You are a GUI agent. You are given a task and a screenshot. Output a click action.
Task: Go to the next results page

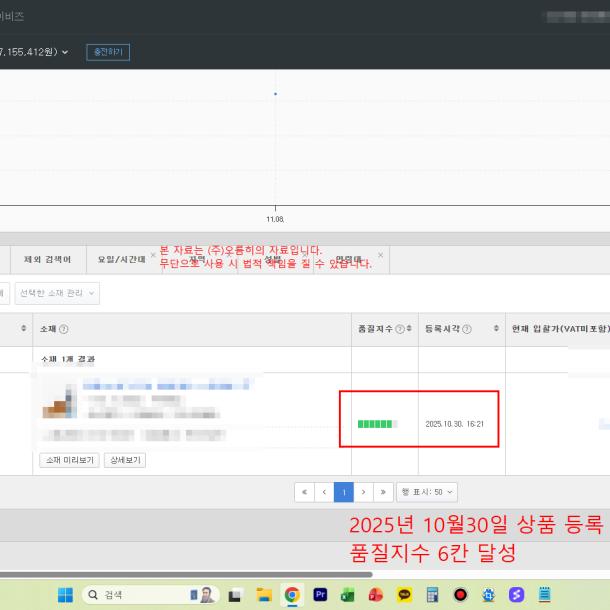(x=364, y=492)
